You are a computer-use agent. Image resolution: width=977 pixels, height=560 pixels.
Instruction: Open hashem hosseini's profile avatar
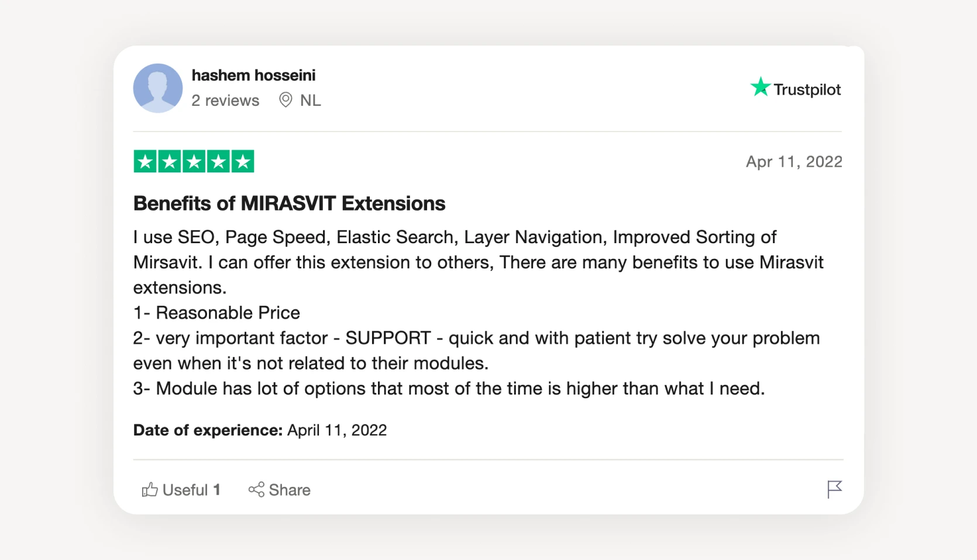(x=157, y=88)
